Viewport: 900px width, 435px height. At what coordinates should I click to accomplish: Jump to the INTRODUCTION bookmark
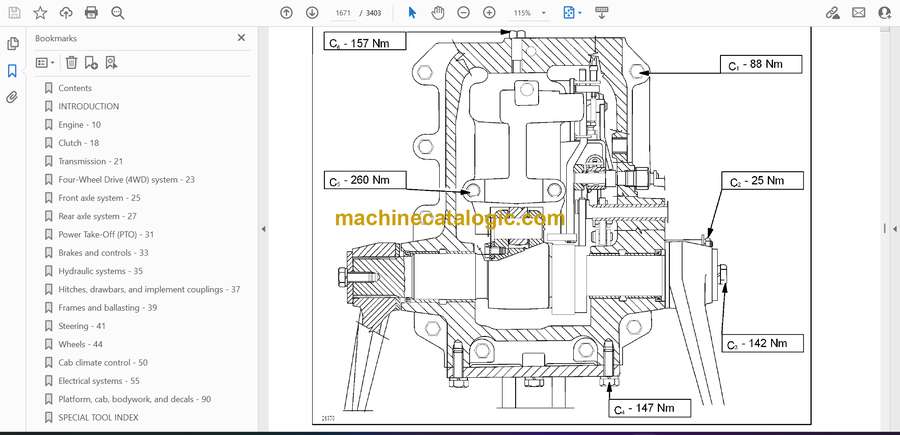point(88,106)
